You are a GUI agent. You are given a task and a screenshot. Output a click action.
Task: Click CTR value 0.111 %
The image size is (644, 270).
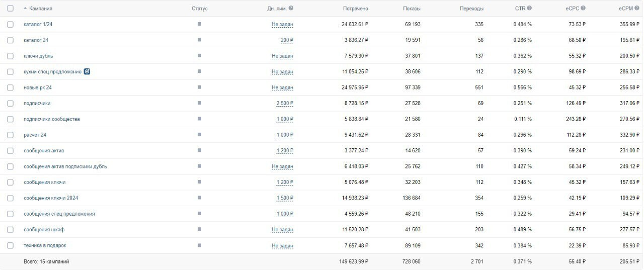pos(523,119)
